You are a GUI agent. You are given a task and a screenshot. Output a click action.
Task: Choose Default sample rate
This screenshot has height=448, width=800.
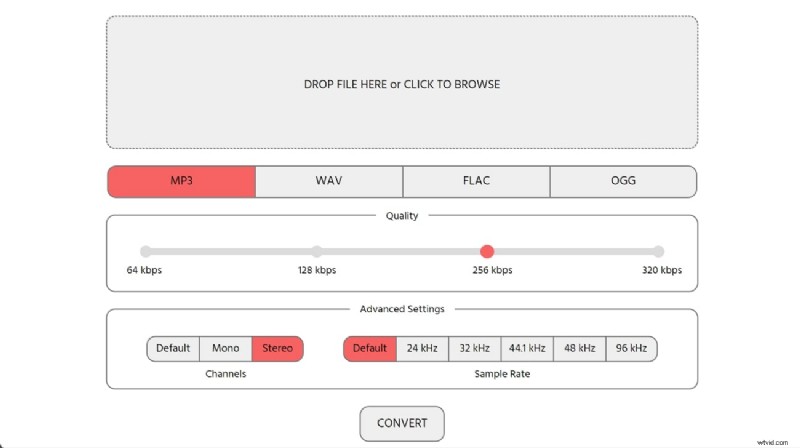point(370,349)
